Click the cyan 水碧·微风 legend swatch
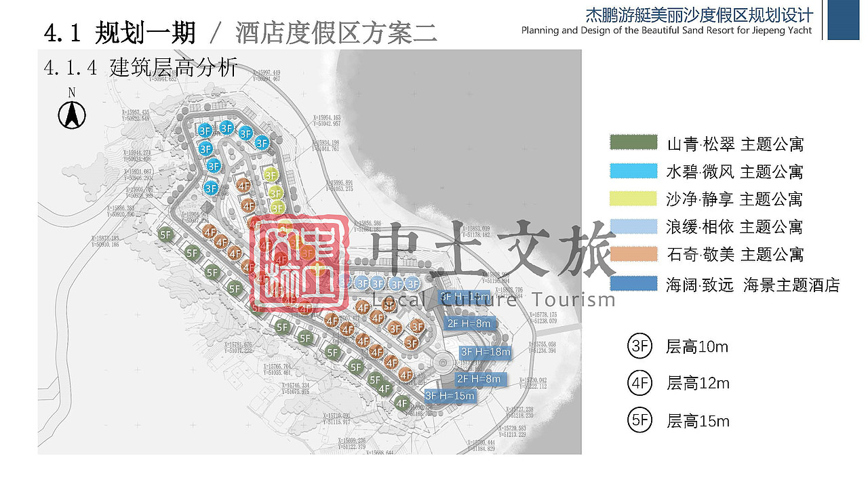The height and width of the screenshot is (488, 868). tap(633, 171)
